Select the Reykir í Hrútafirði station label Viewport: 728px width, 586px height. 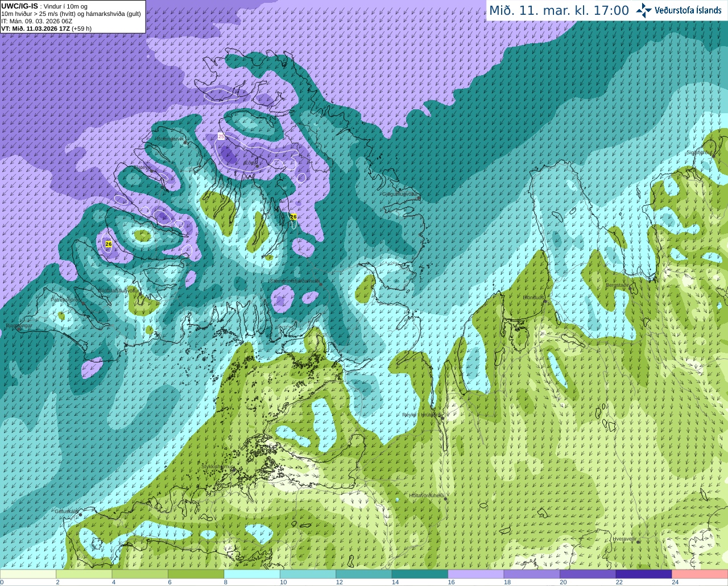tap(421, 415)
